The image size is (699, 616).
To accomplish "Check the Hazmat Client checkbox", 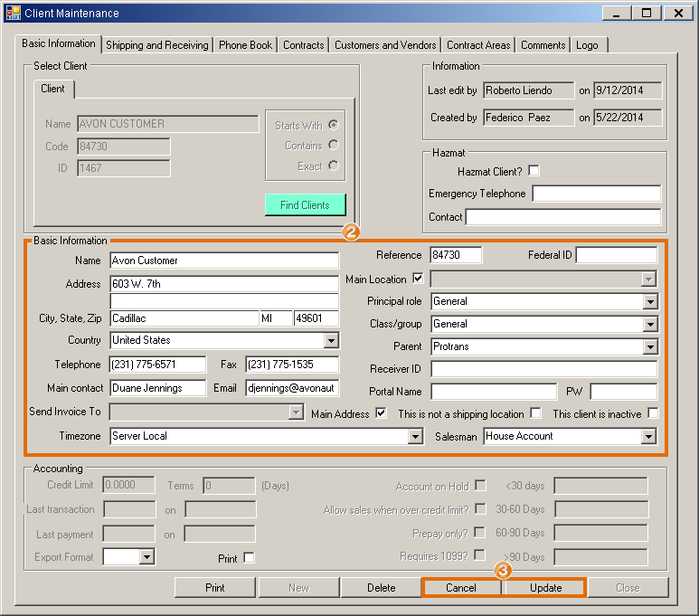I will pyautogui.click(x=534, y=171).
